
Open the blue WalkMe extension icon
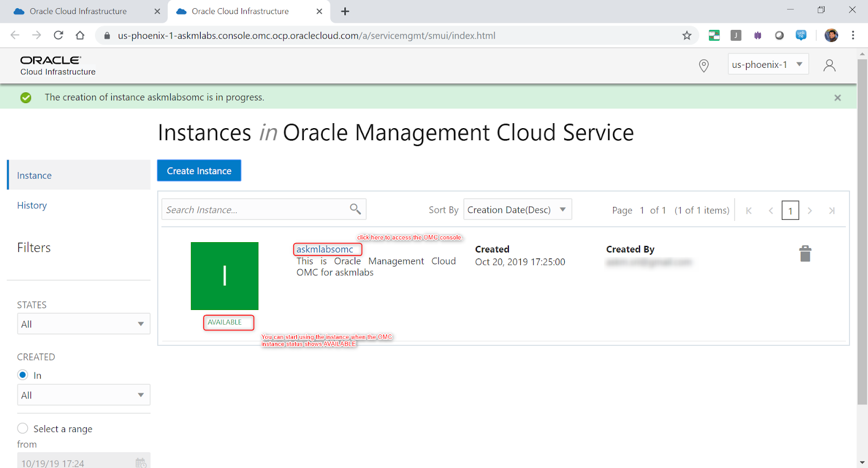tap(801, 35)
